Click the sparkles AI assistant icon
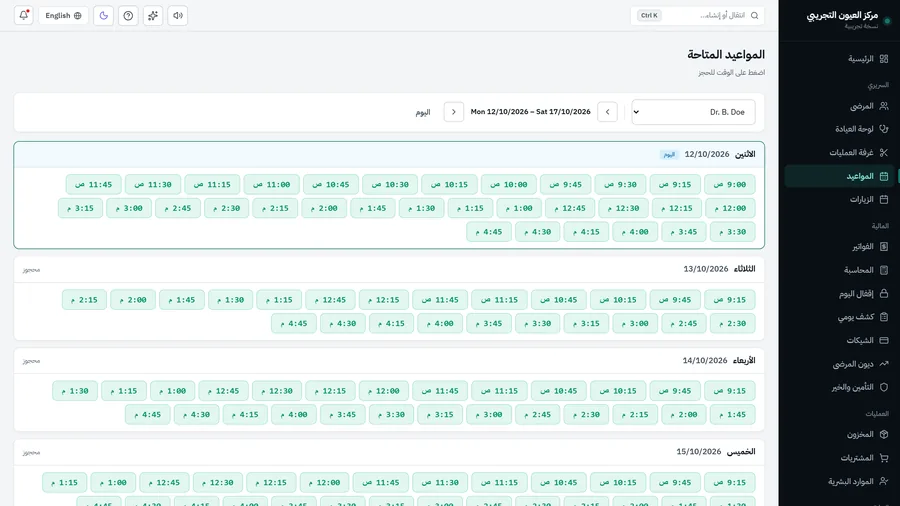900x506 pixels. click(x=153, y=15)
